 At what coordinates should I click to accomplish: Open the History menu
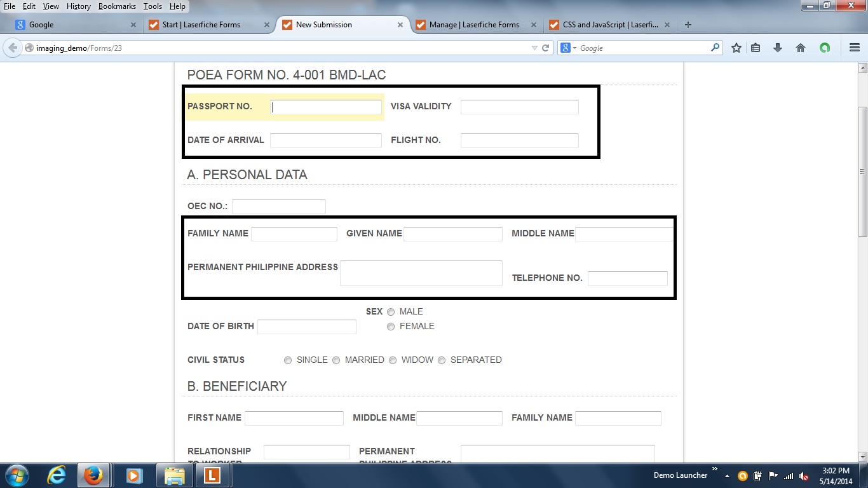pyautogui.click(x=79, y=6)
